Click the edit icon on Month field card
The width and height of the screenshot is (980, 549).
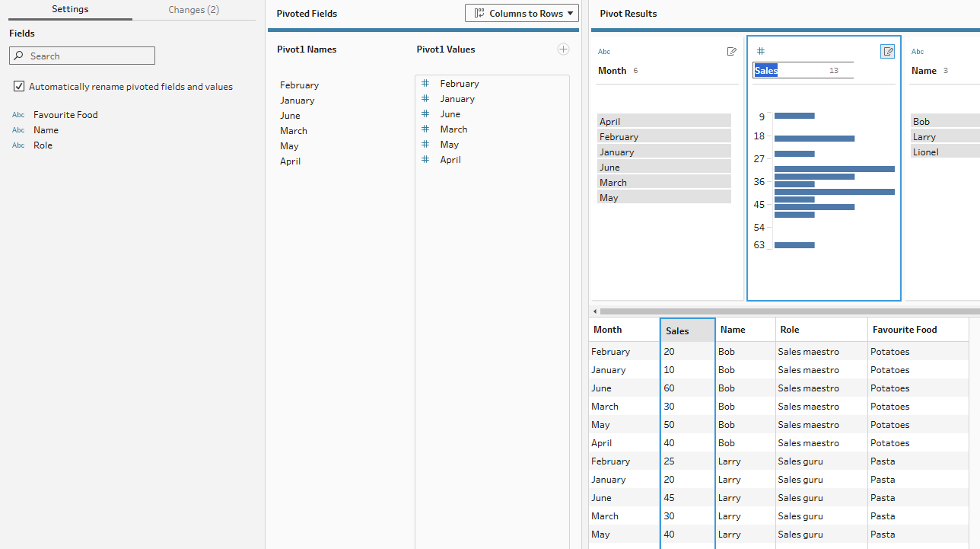[731, 52]
